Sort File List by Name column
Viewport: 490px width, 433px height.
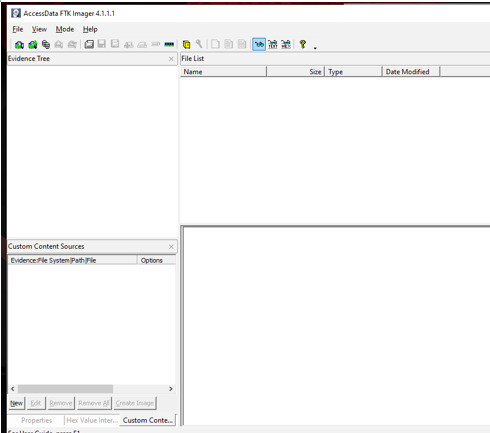click(223, 72)
